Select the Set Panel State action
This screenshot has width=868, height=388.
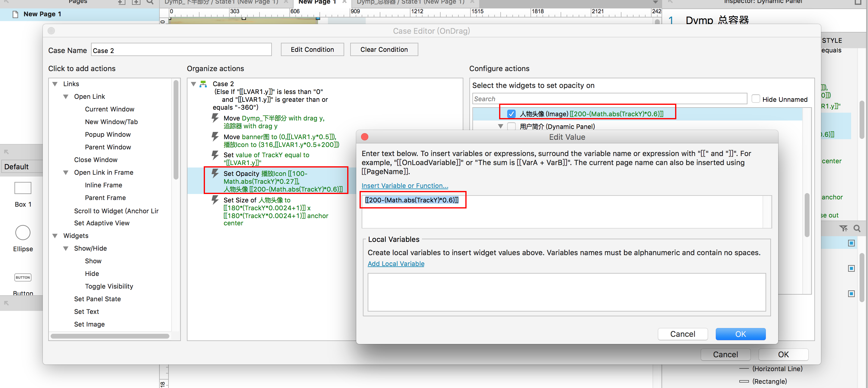point(97,299)
